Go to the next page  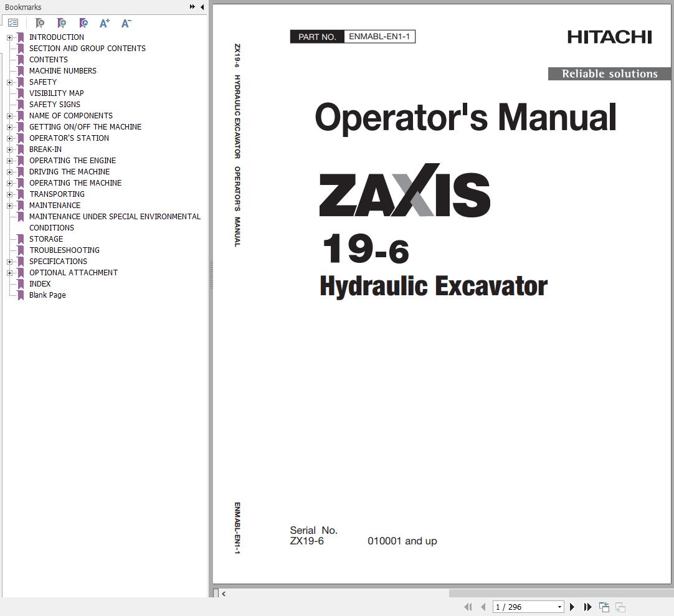(x=572, y=607)
